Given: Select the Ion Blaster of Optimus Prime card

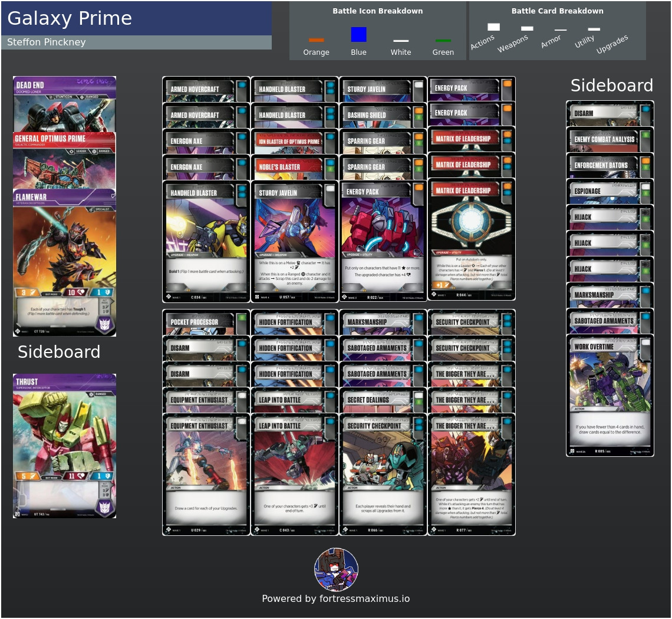Looking at the screenshot, I should pyautogui.click(x=294, y=141).
